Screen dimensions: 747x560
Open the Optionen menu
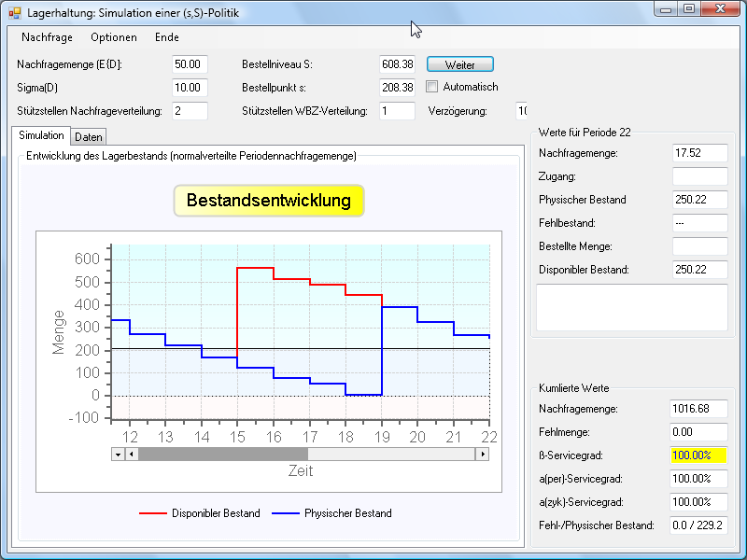pyautogui.click(x=114, y=37)
